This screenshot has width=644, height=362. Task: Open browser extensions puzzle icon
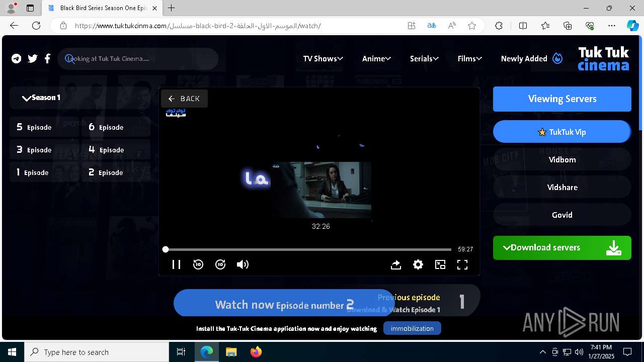499,26
